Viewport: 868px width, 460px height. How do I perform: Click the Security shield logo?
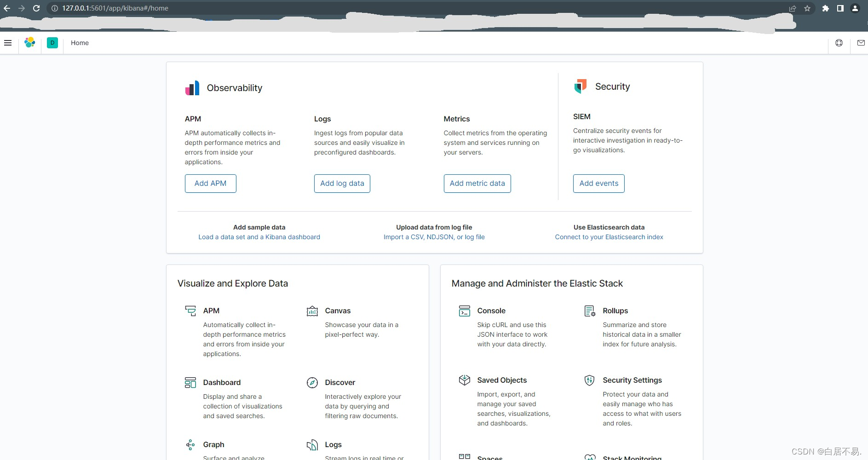tap(581, 86)
